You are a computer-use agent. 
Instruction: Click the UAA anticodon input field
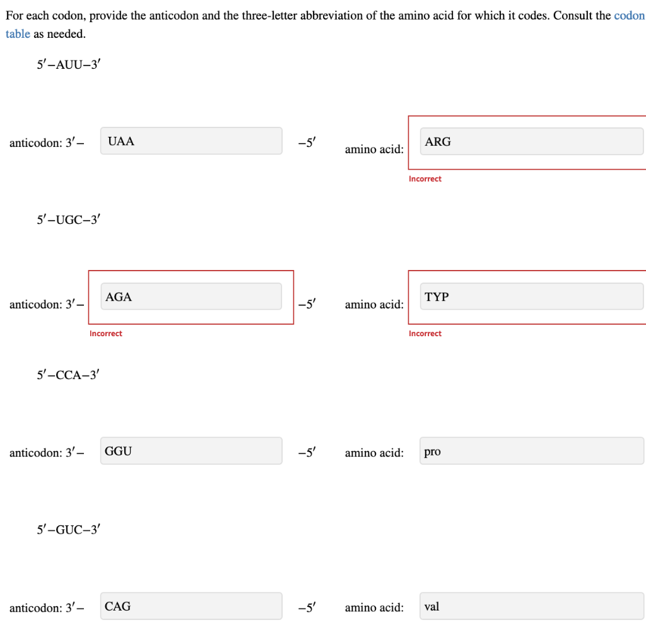(191, 141)
